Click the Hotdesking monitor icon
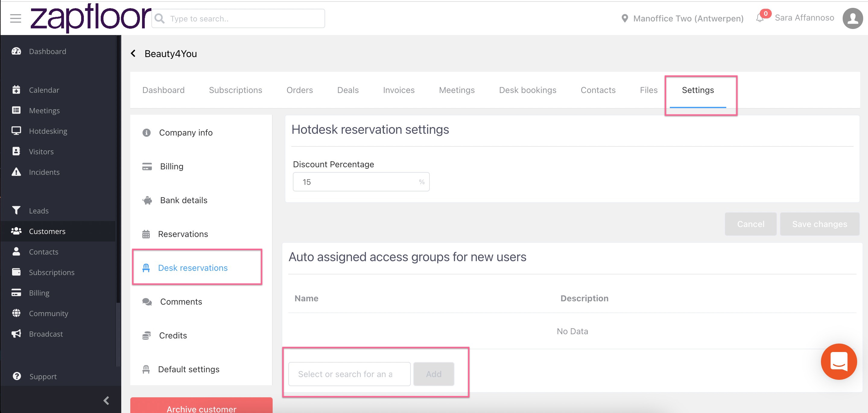 16,131
